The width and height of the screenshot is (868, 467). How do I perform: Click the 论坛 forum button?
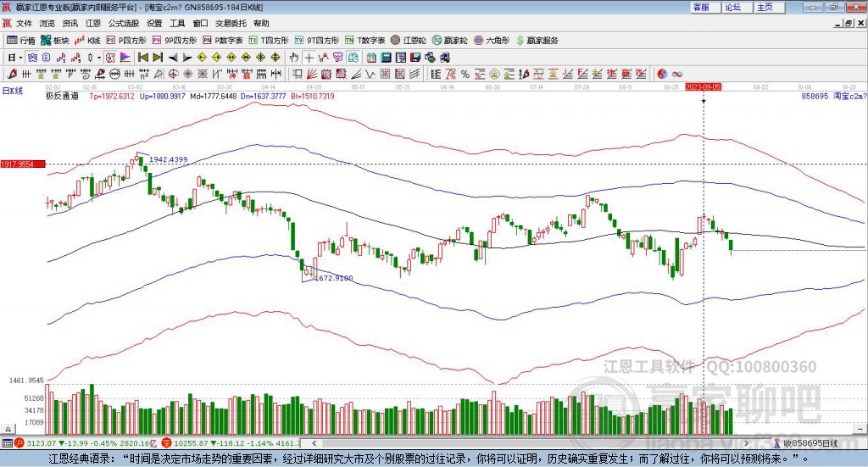pyautogui.click(x=737, y=7)
